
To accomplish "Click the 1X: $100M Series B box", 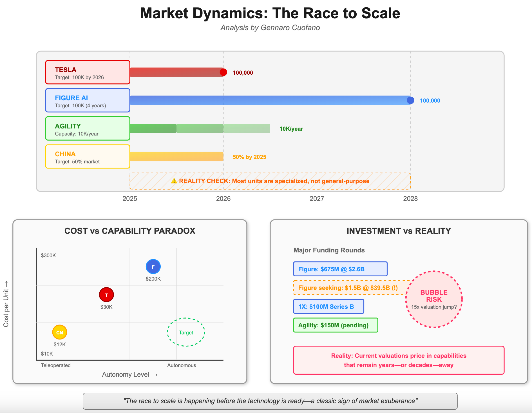I will click(328, 306).
